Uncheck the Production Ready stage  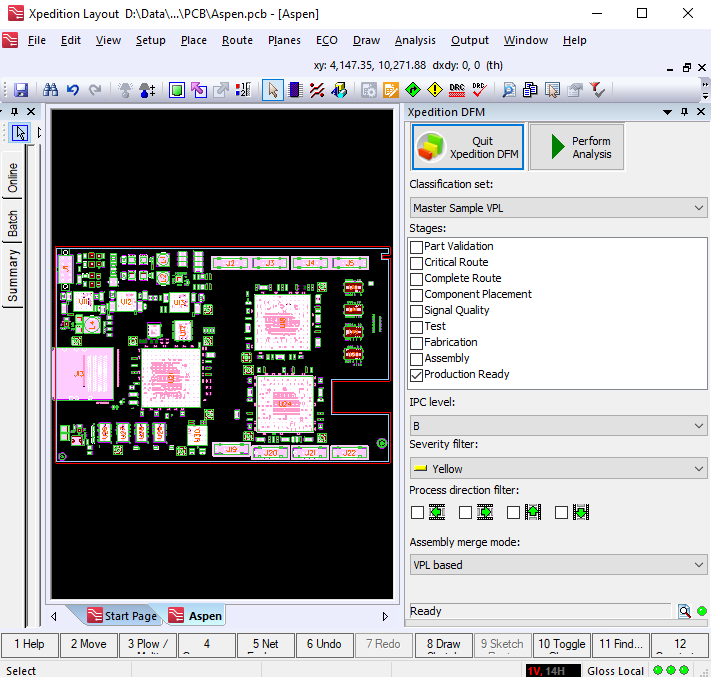click(416, 375)
